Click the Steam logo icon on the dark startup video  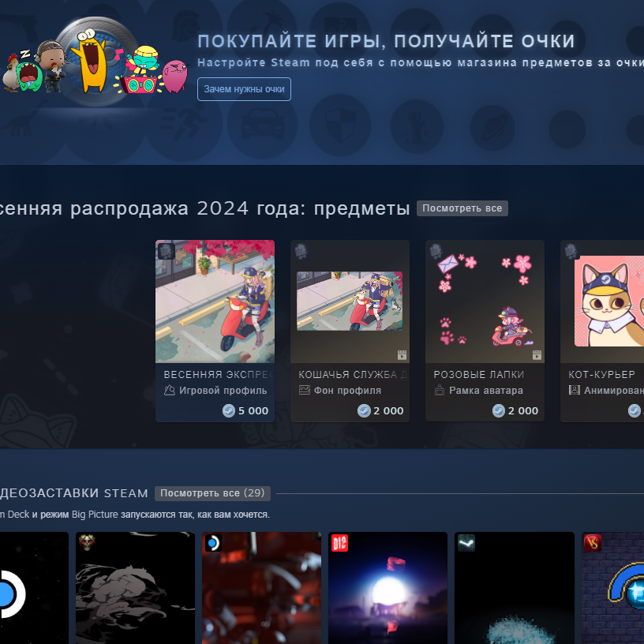[466, 543]
